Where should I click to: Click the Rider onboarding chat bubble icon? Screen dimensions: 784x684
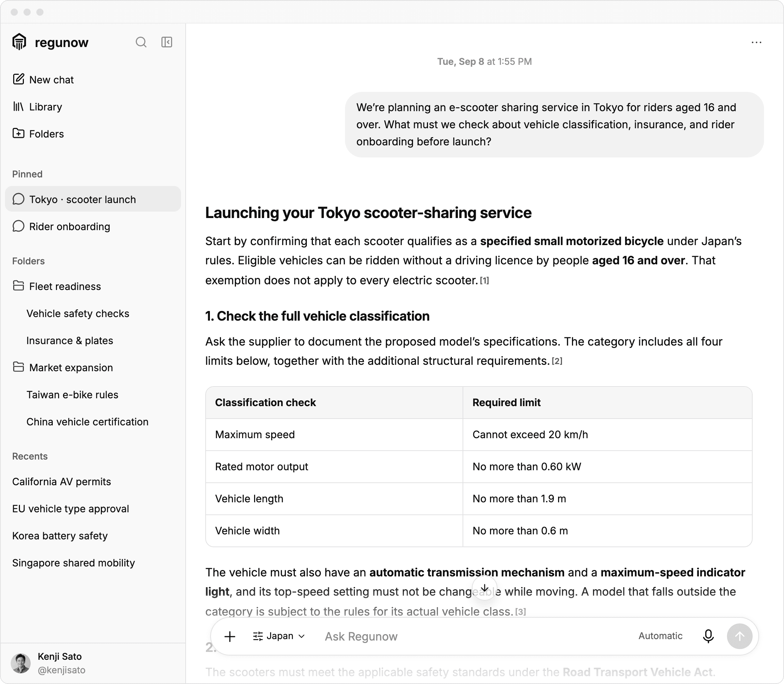click(x=18, y=226)
